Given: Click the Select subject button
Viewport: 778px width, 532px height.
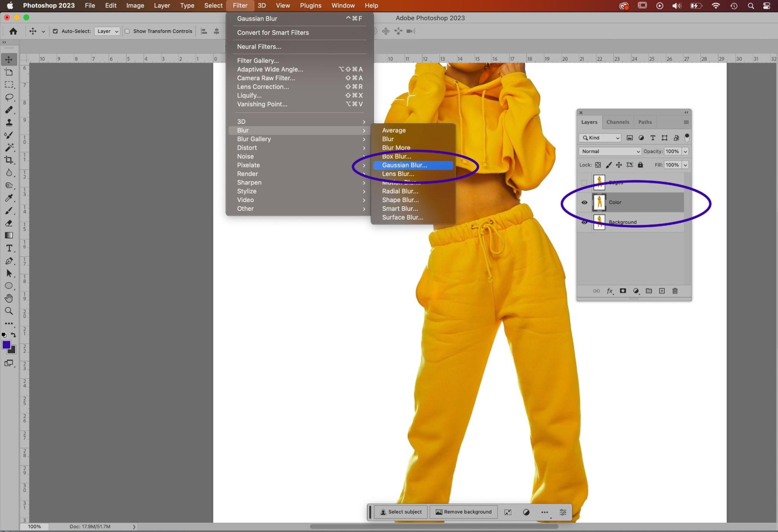Looking at the screenshot, I should (401, 512).
